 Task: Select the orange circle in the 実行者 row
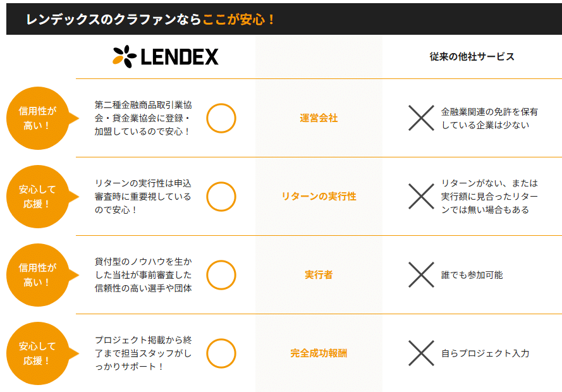pos(221,275)
